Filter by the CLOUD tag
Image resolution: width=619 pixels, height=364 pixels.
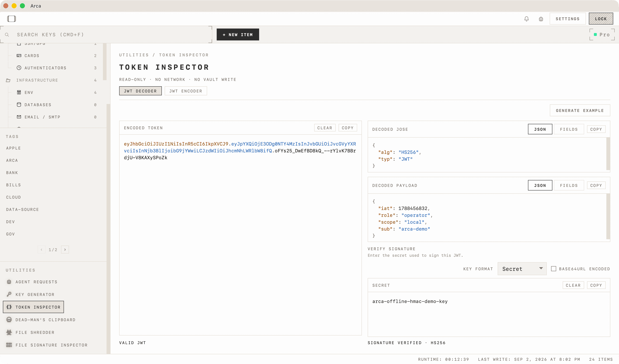(14, 197)
